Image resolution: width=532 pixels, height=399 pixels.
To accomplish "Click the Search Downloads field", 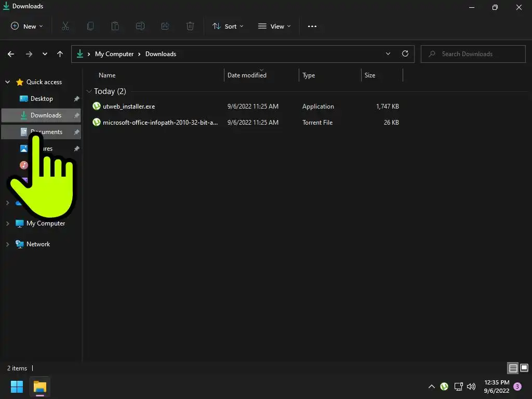I will pos(473,54).
